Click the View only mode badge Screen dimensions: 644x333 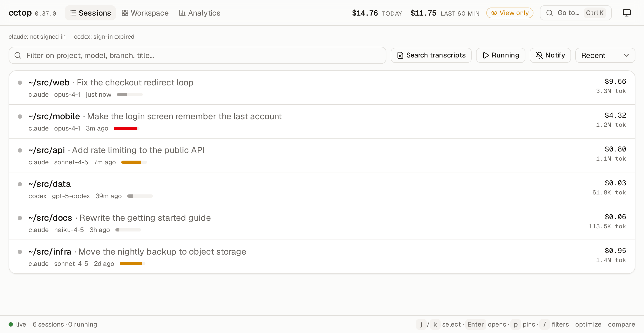[x=510, y=13]
